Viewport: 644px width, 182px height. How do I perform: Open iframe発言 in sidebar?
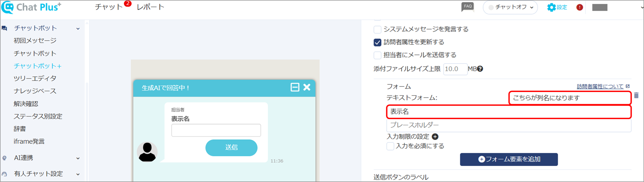coord(29,141)
